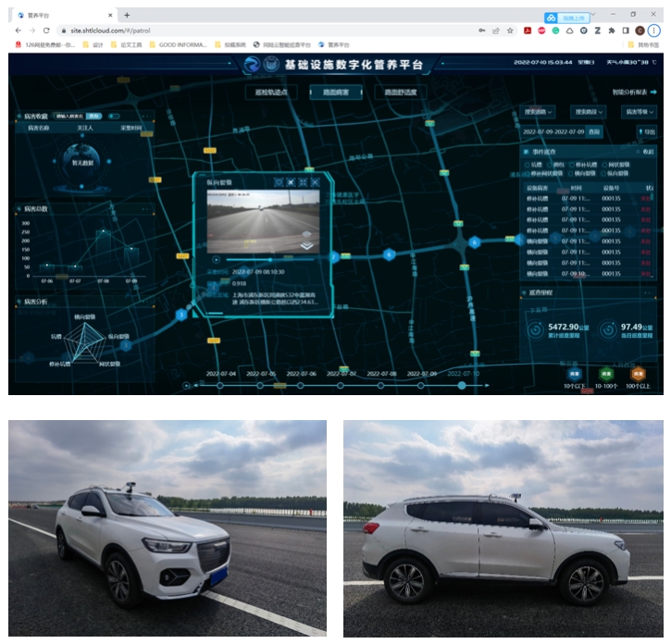Viewport: 671px width, 644px height.
Task: Collapse event panel via 收起
Action: point(645,152)
